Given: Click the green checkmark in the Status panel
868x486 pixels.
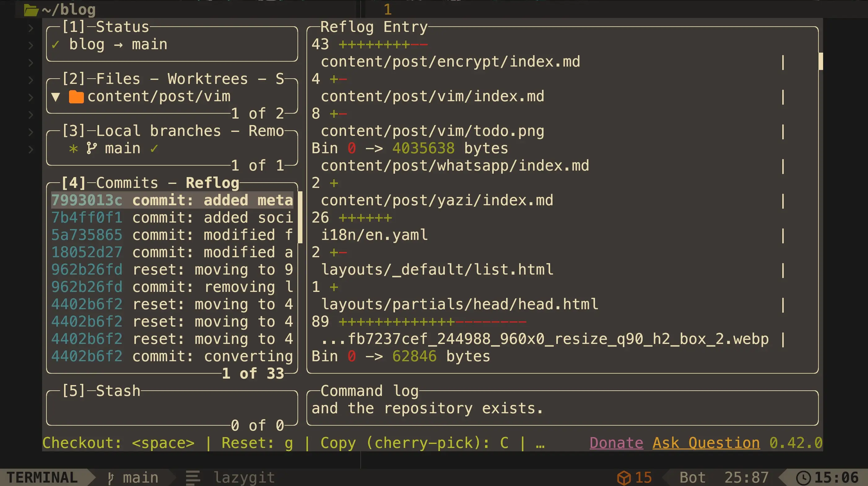Looking at the screenshot, I should [x=56, y=45].
